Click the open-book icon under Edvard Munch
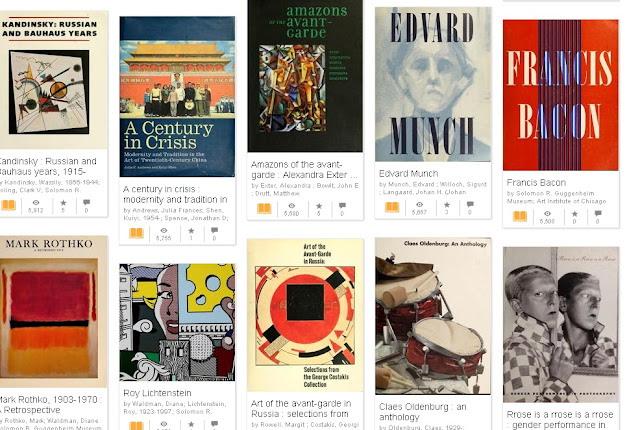640x430 pixels. 392,207
